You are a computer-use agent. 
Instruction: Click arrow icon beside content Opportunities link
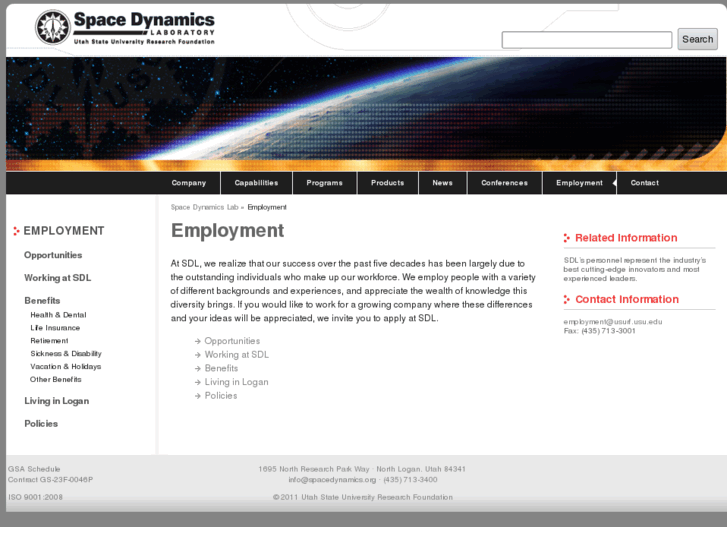click(198, 341)
